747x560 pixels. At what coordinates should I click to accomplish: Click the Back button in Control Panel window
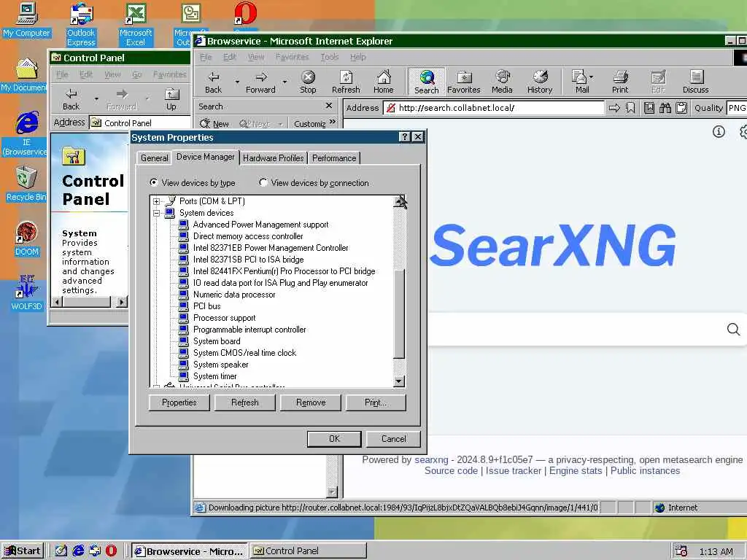tap(71, 99)
